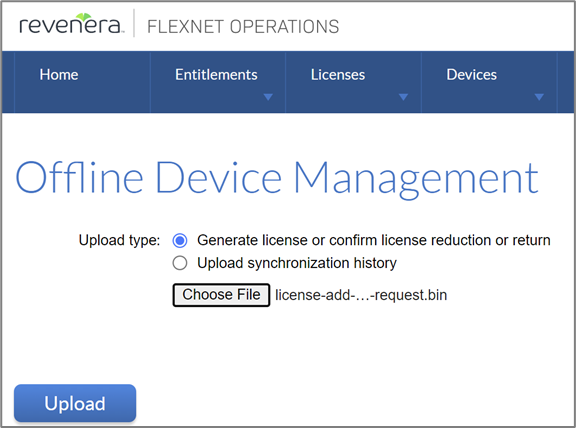This screenshot has height=428, width=576.
Task: Click the Upload type label
Action: [119, 240]
